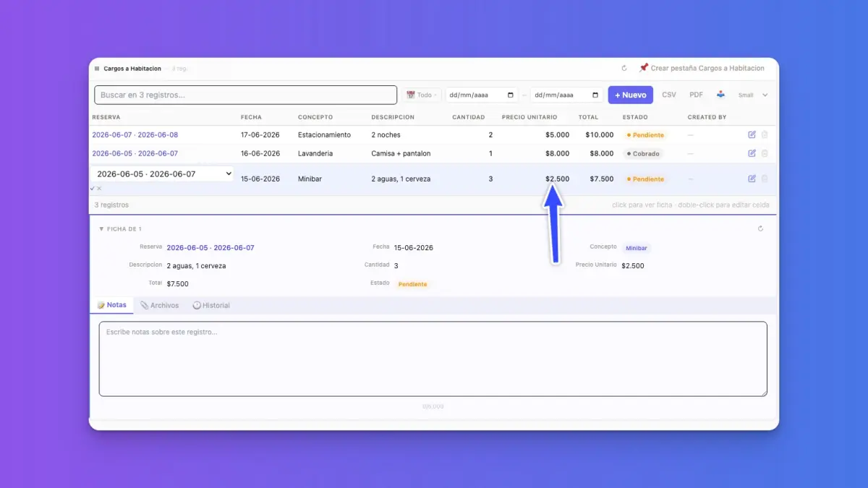This screenshot has width=868, height=488.
Task: Click the + Nuevo button
Action: coord(630,95)
